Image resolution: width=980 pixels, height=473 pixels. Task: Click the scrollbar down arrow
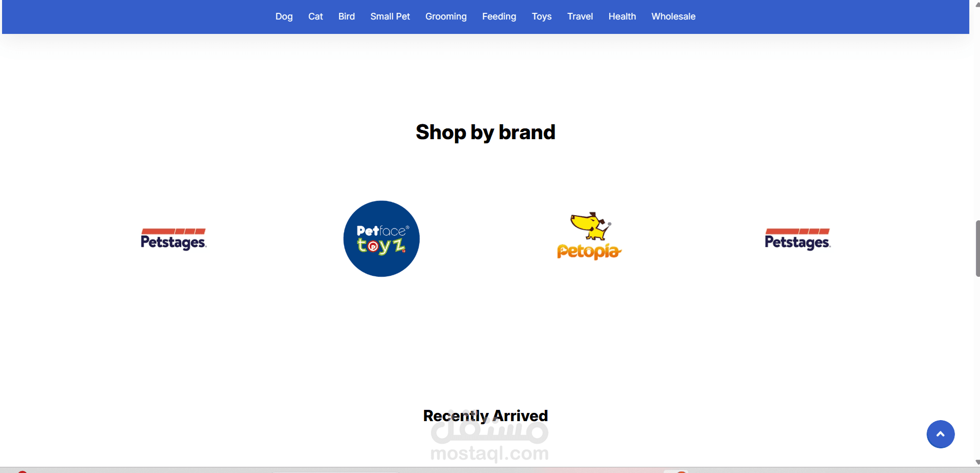977,463
